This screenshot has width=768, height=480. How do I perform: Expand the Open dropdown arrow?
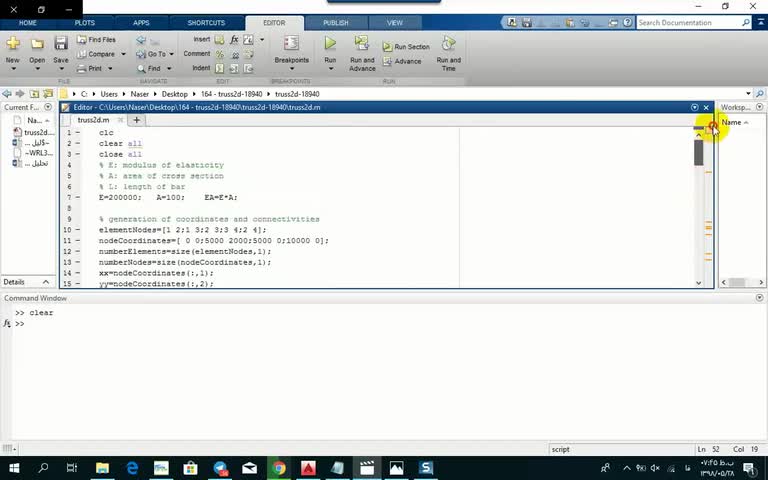37,69
